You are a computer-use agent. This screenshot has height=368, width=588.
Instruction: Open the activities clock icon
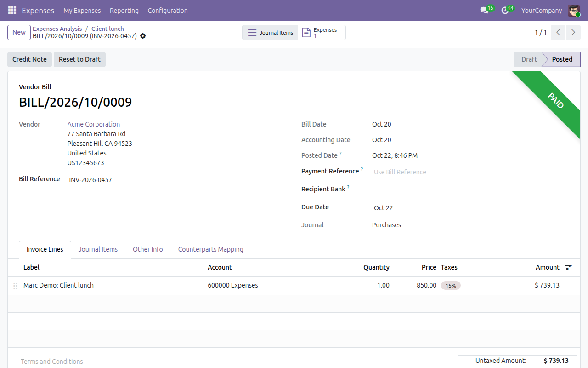click(505, 10)
